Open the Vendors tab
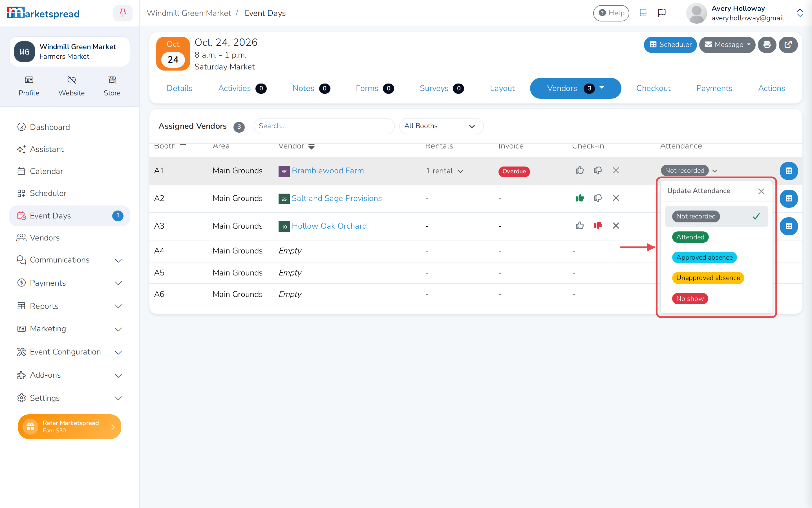This screenshot has width=812, height=508. coord(575,88)
